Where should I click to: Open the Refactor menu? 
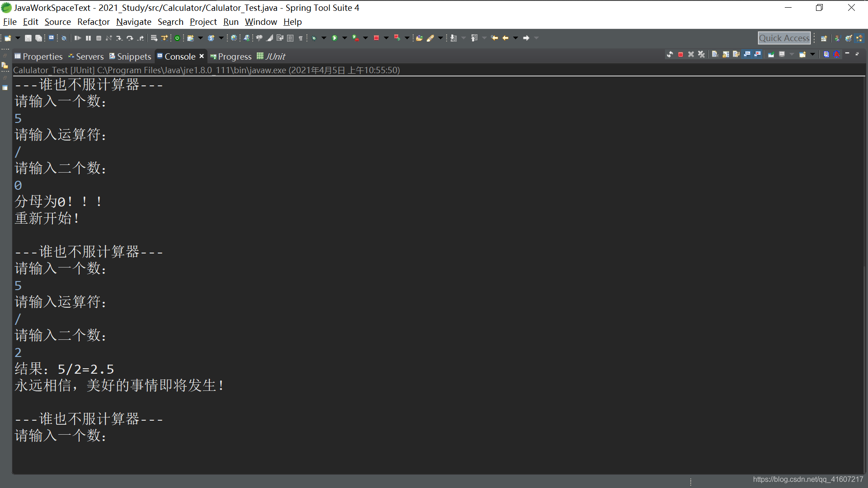click(93, 22)
